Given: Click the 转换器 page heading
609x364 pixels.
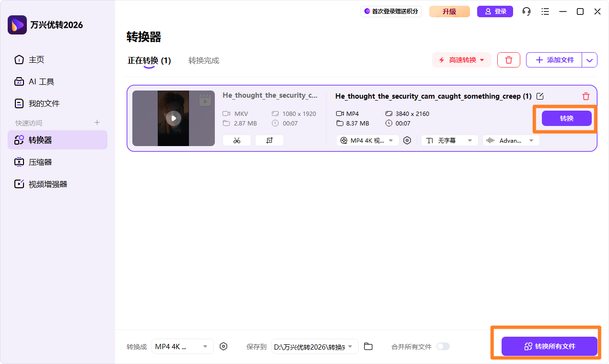Looking at the screenshot, I should click(x=144, y=37).
